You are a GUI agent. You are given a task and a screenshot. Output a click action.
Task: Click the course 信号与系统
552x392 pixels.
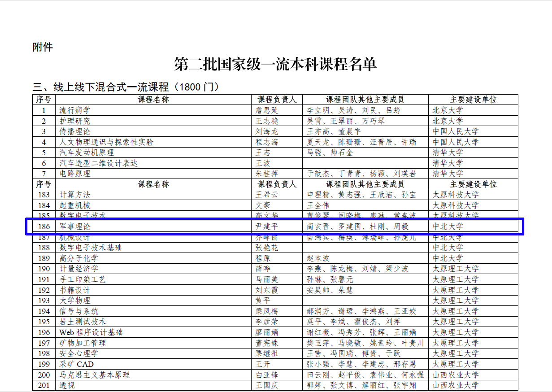79,311
